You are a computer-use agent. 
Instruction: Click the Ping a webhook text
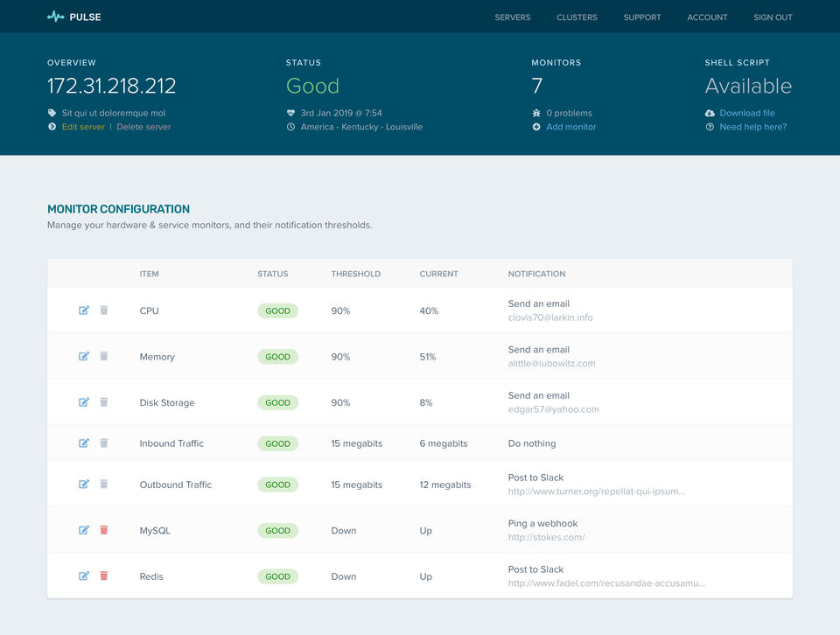tap(542, 524)
